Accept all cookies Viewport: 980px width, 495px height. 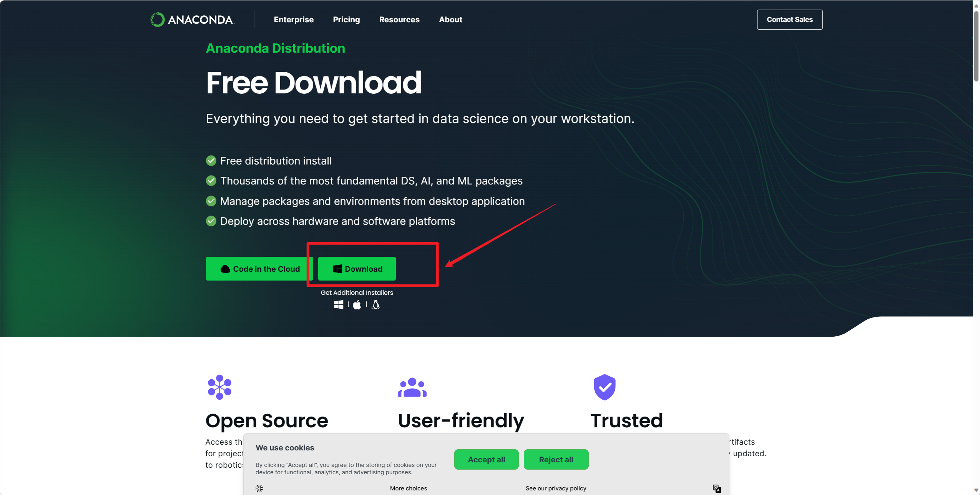pos(486,459)
